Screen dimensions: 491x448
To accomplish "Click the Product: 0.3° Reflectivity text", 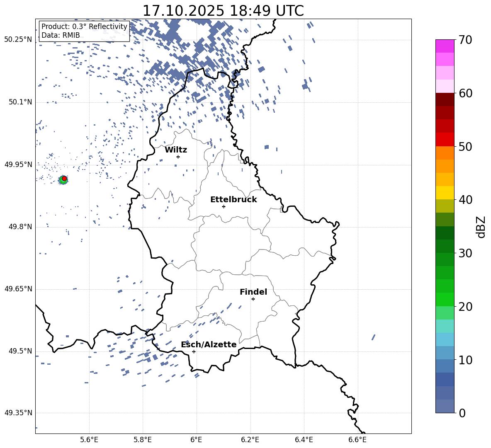I will pyautogui.click(x=84, y=27).
